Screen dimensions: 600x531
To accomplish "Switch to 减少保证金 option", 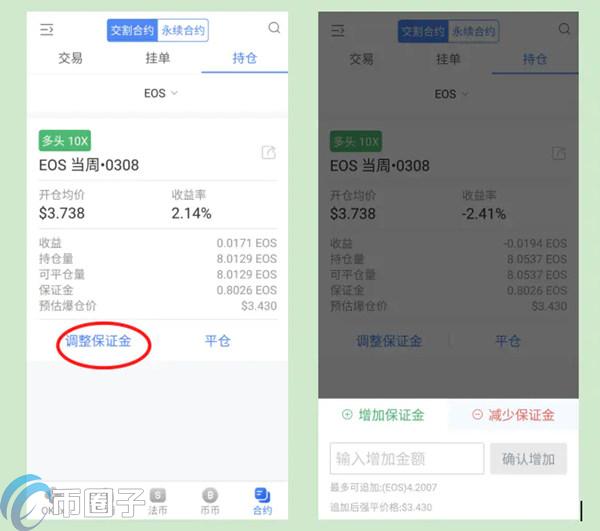I will (x=513, y=415).
